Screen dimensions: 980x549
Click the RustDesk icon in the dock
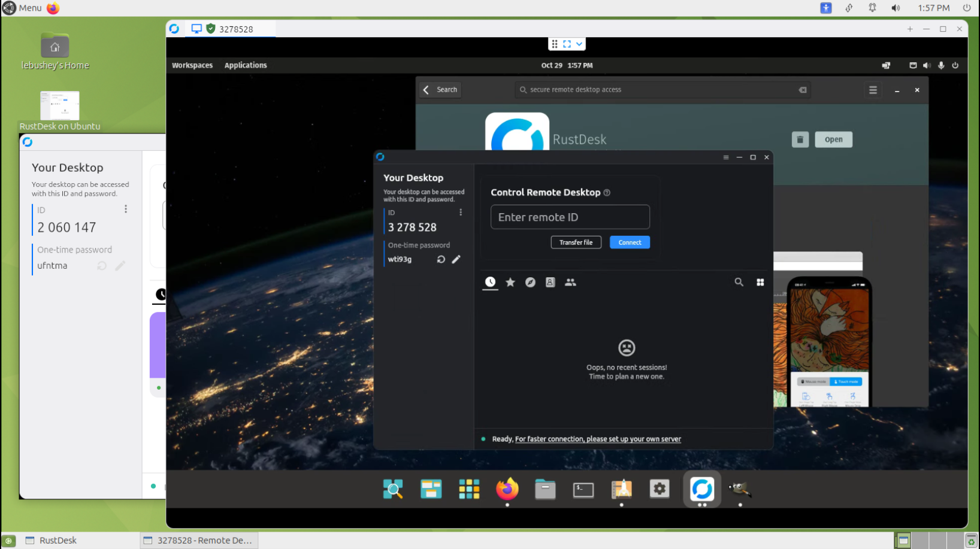(x=702, y=489)
